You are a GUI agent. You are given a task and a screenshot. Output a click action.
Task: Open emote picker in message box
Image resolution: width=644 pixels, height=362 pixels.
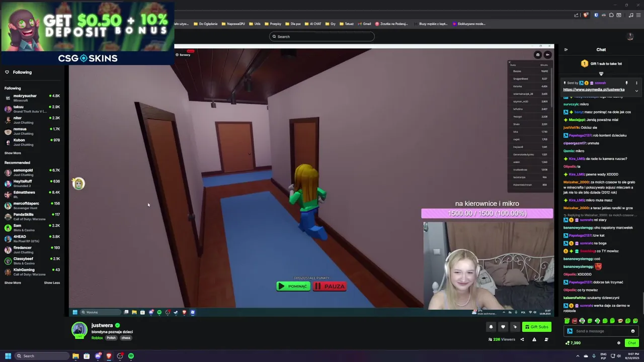[633, 331]
